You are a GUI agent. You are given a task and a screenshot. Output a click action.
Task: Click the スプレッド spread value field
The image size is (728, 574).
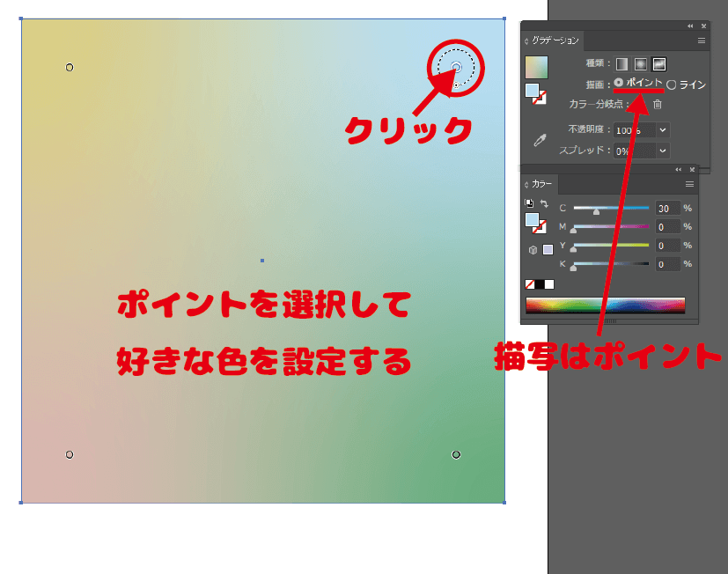(x=635, y=151)
